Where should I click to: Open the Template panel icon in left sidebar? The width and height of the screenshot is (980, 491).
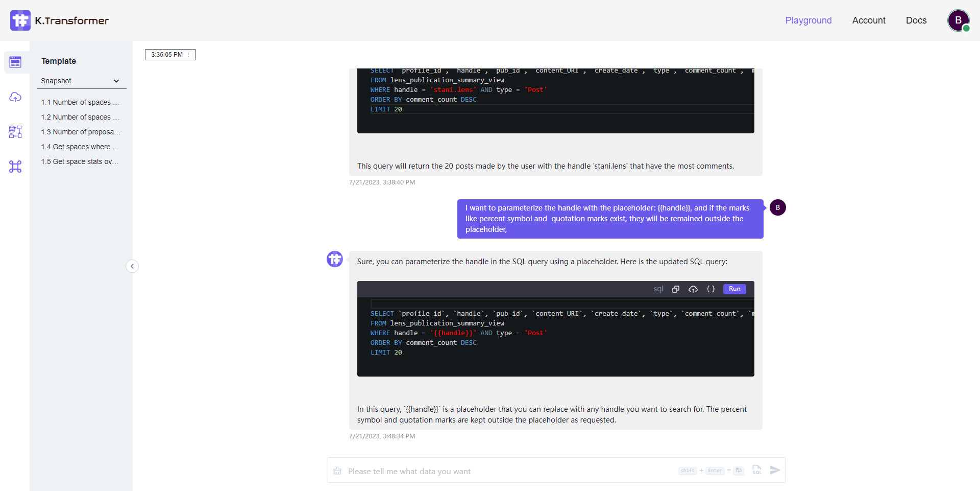15,62
